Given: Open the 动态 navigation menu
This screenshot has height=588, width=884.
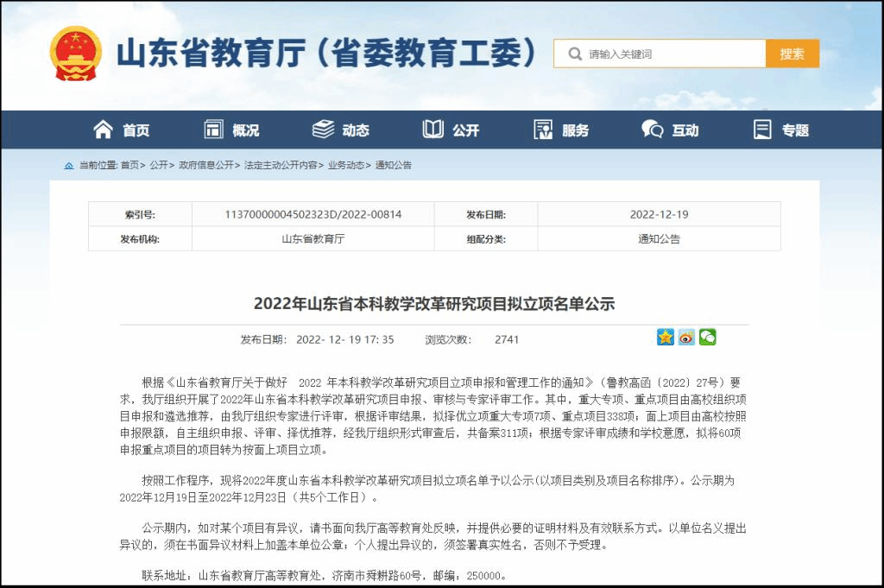Looking at the screenshot, I should tap(355, 130).
